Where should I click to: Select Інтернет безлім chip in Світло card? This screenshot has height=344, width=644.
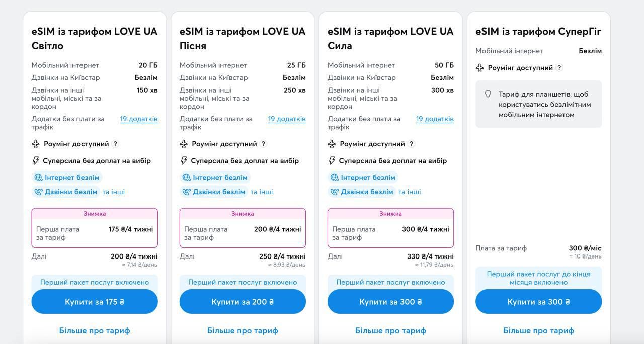pyautogui.click(x=67, y=177)
